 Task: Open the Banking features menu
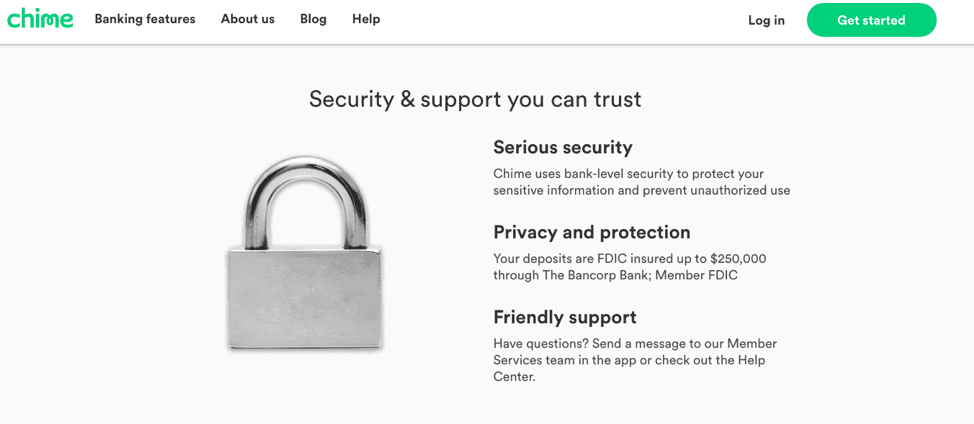145,19
